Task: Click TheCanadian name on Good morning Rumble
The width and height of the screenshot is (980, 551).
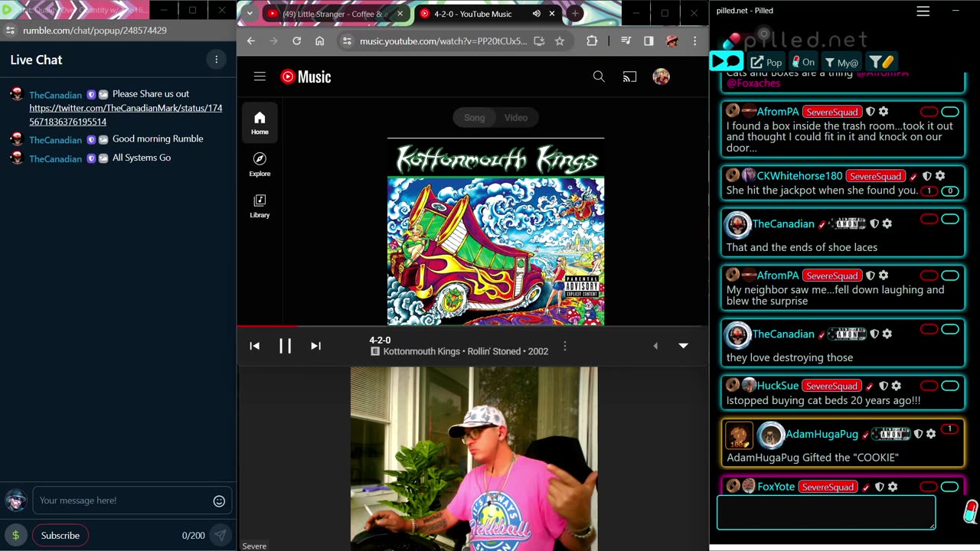Action: pos(55,140)
